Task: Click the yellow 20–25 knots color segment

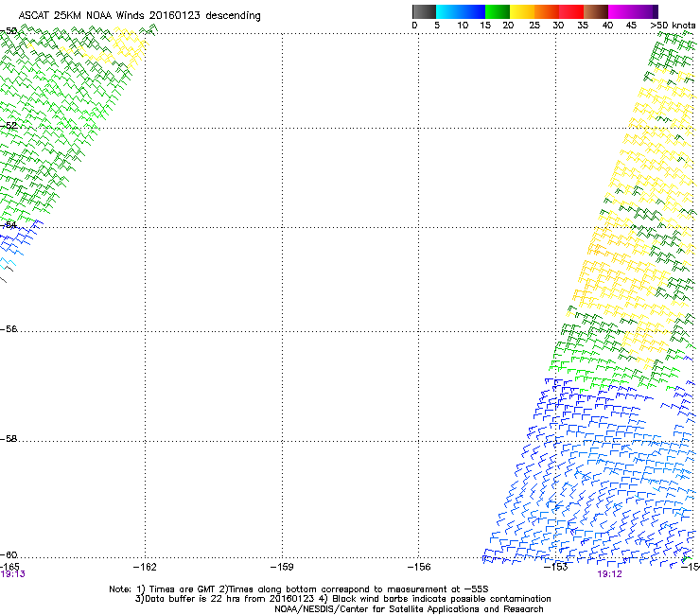Action: [x=522, y=11]
